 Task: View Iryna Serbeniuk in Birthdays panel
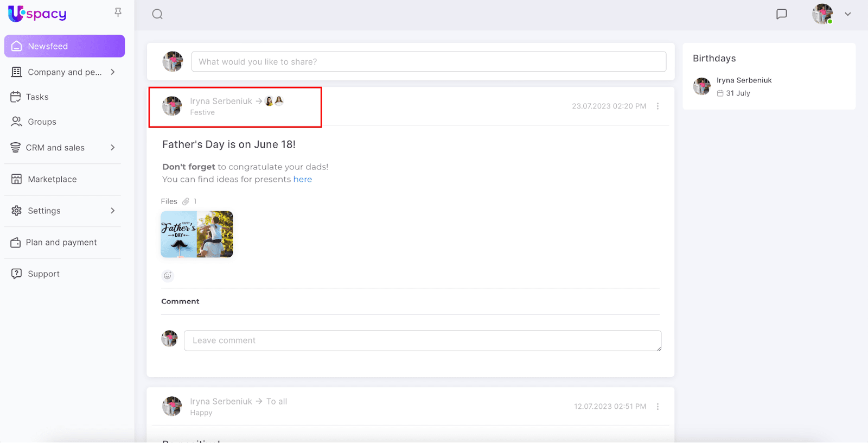(744, 80)
